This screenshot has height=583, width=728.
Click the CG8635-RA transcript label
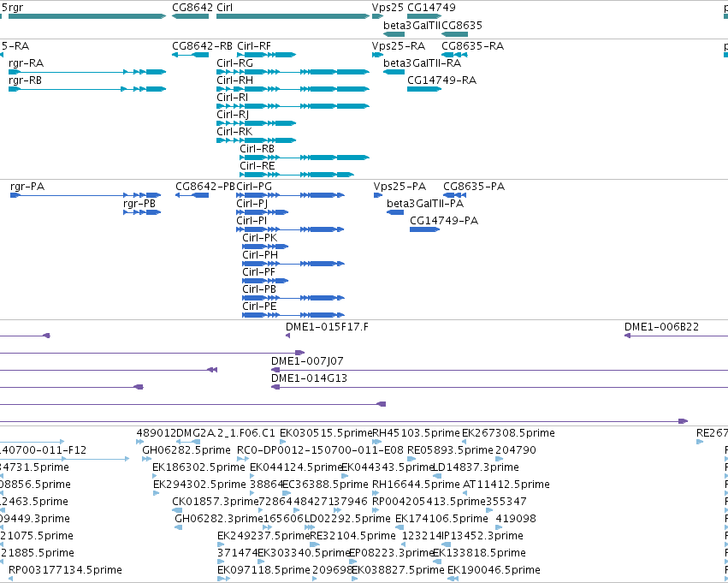(472, 46)
